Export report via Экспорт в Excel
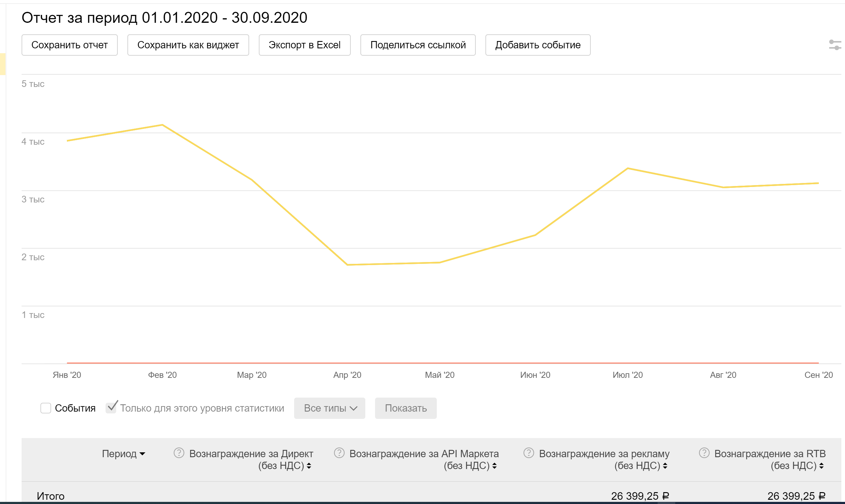Viewport: 845px width, 504px height. click(x=304, y=45)
